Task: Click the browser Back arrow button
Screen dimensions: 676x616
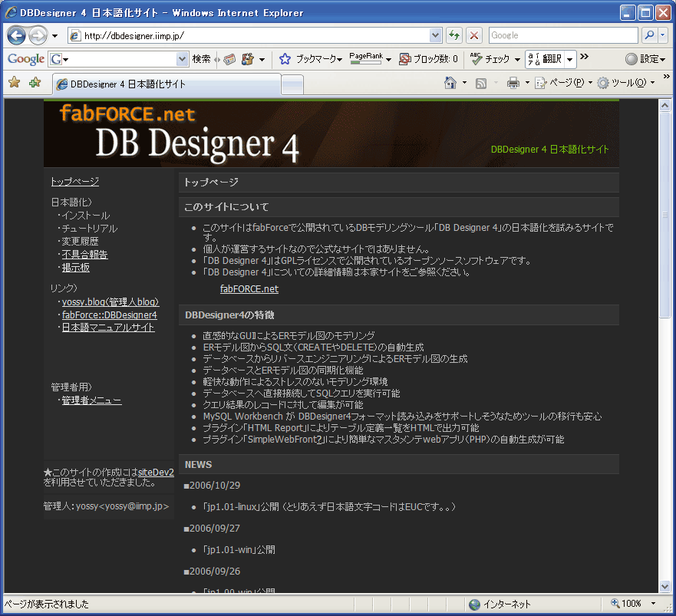Action: click(16, 35)
